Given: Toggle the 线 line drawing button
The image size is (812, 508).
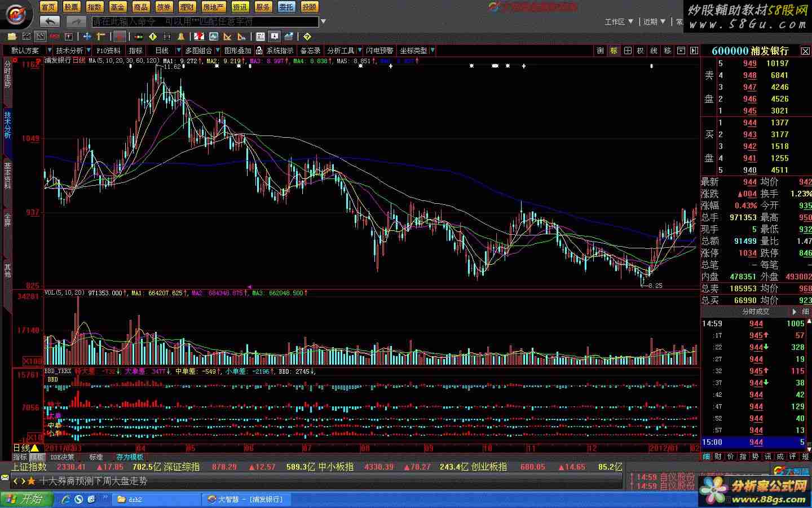Looking at the screenshot, I should click(654, 51).
